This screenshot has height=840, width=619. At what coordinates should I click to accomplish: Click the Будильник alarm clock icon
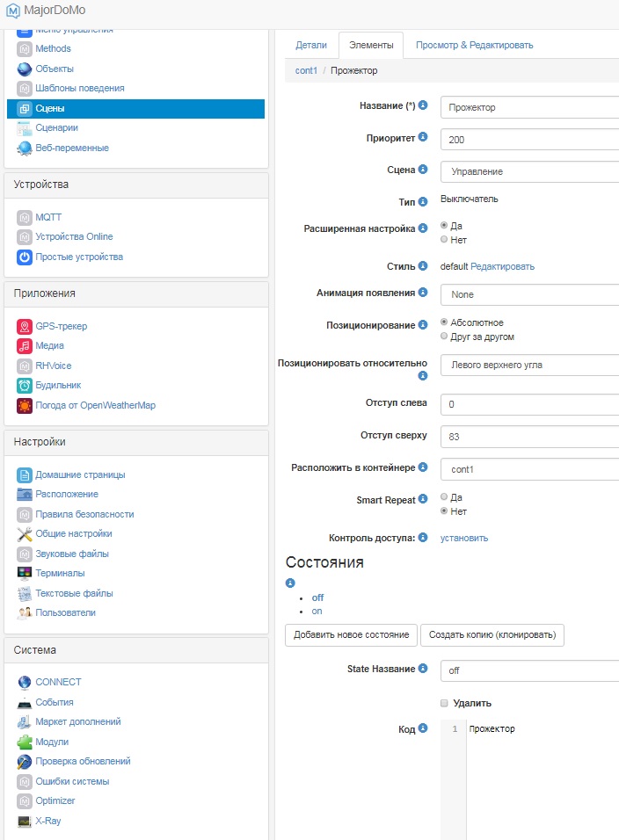tap(24, 386)
